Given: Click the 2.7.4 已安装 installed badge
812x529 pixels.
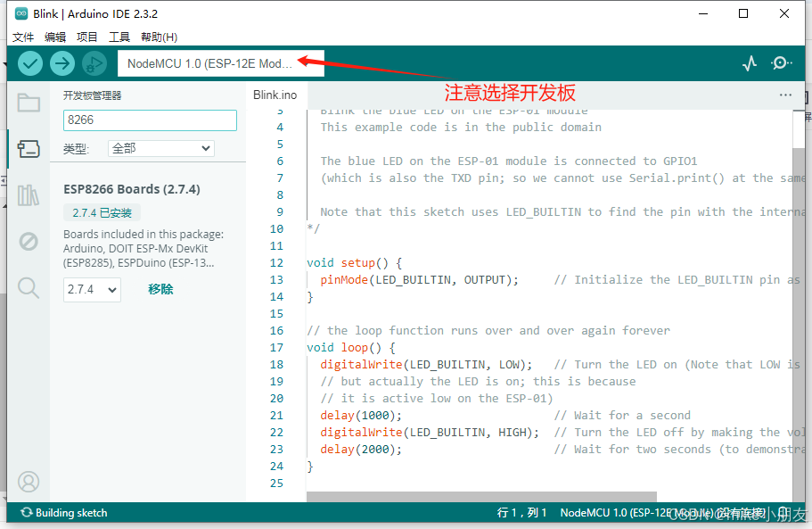Looking at the screenshot, I should 102,213.
